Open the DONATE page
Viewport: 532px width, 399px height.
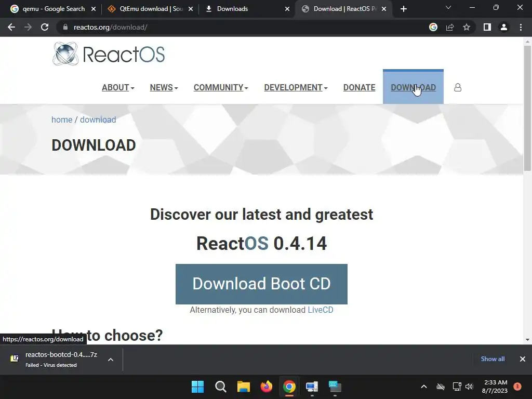click(x=360, y=87)
